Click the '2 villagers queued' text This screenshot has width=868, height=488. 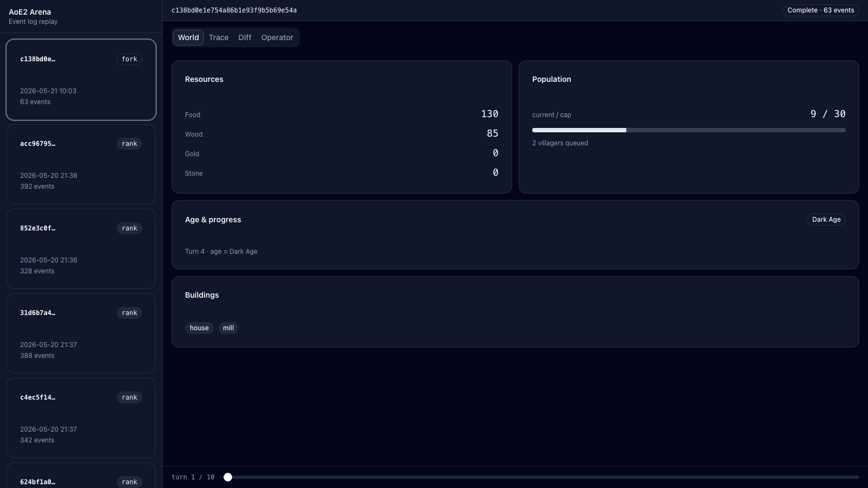[560, 143]
